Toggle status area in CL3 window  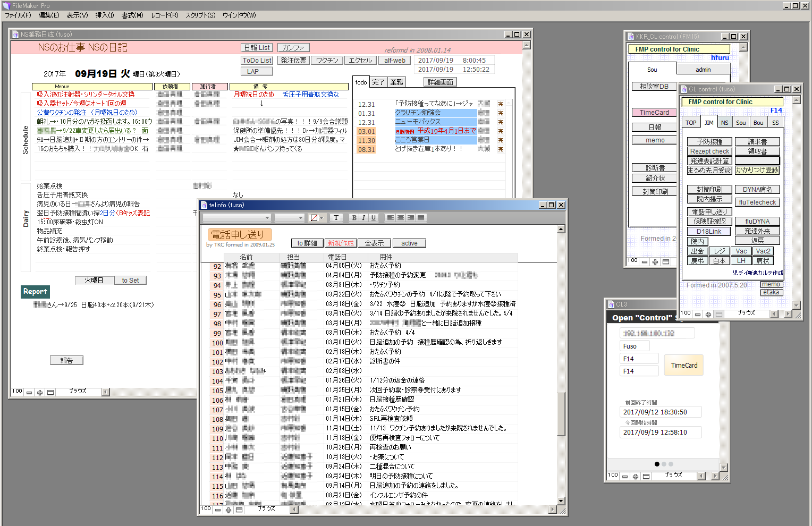(x=646, y=477)
